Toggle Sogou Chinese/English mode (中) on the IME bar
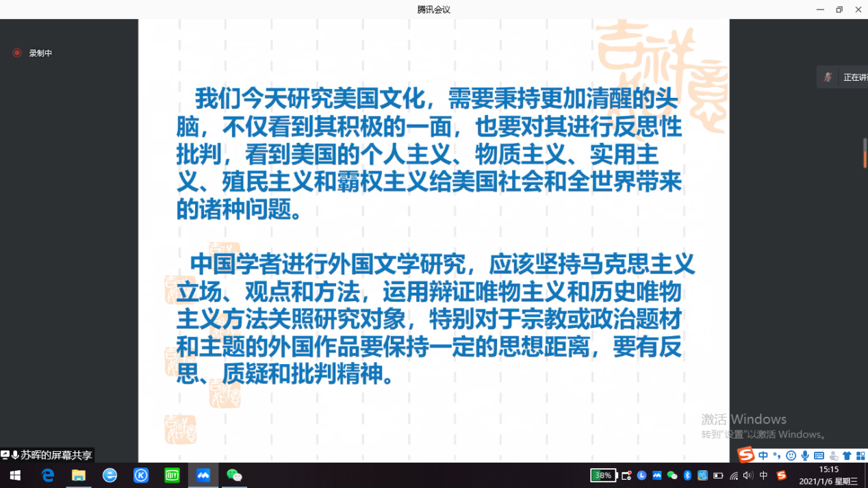This screenshot has height=488, width=868. [x=763, y=456]
